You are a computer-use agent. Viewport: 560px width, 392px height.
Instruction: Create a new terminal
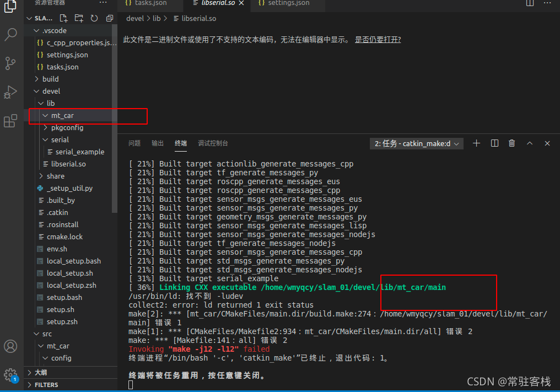(476, 143)
